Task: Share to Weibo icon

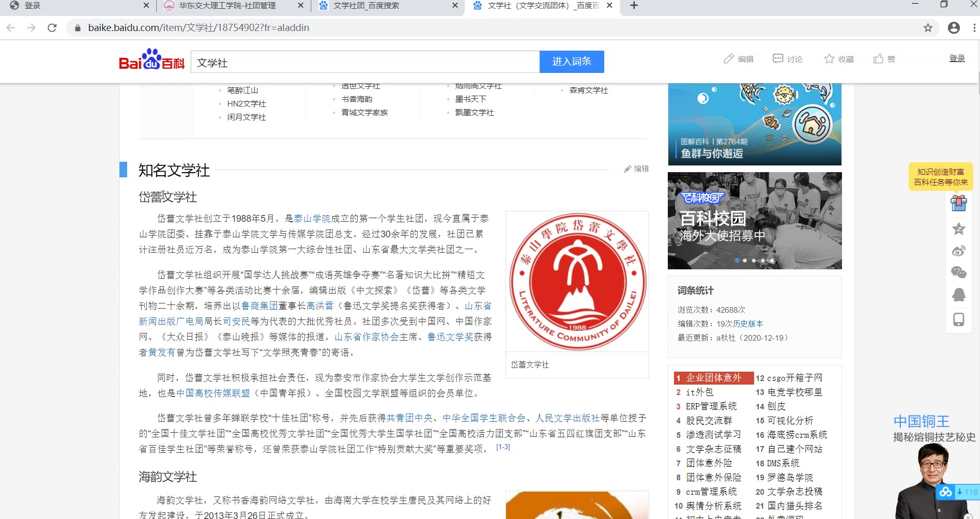Action: click(959, 251)
